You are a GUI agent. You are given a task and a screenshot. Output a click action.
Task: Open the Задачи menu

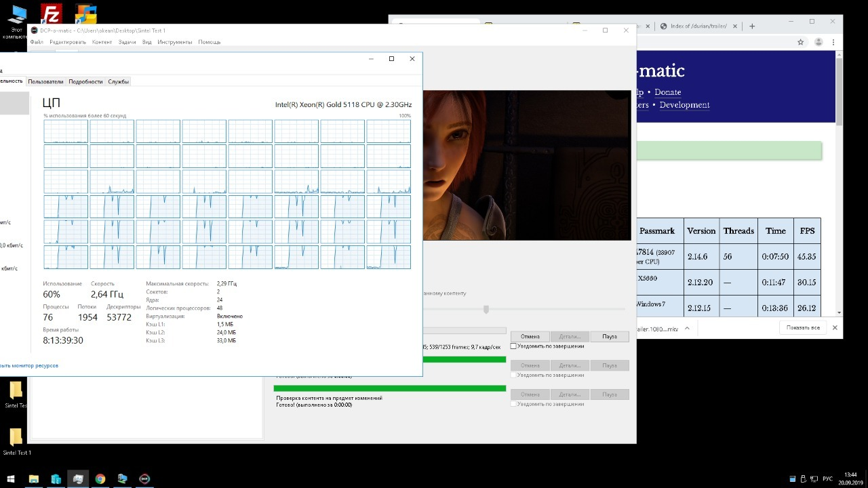click(x=127, y=42)
